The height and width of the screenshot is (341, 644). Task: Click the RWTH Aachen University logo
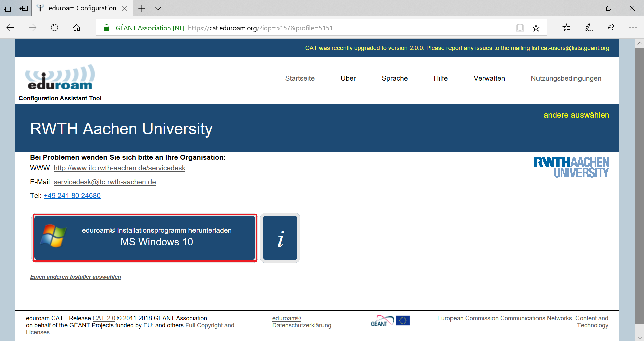tap(571, 167)
